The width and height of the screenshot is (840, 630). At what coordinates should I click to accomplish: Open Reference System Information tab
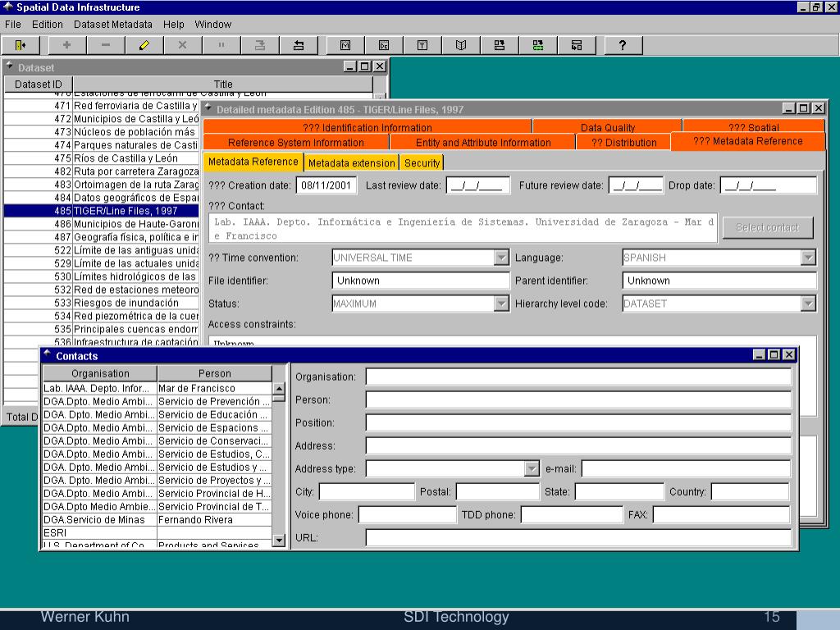pos(295,143)
